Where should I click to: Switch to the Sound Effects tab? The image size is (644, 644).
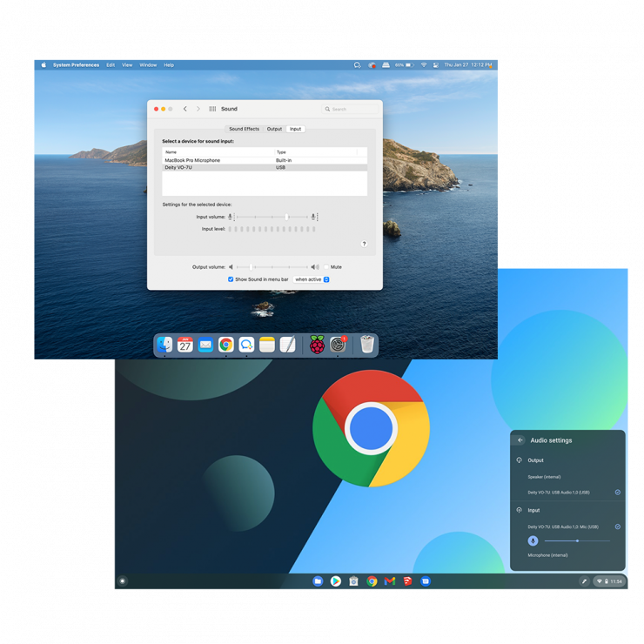244,129
